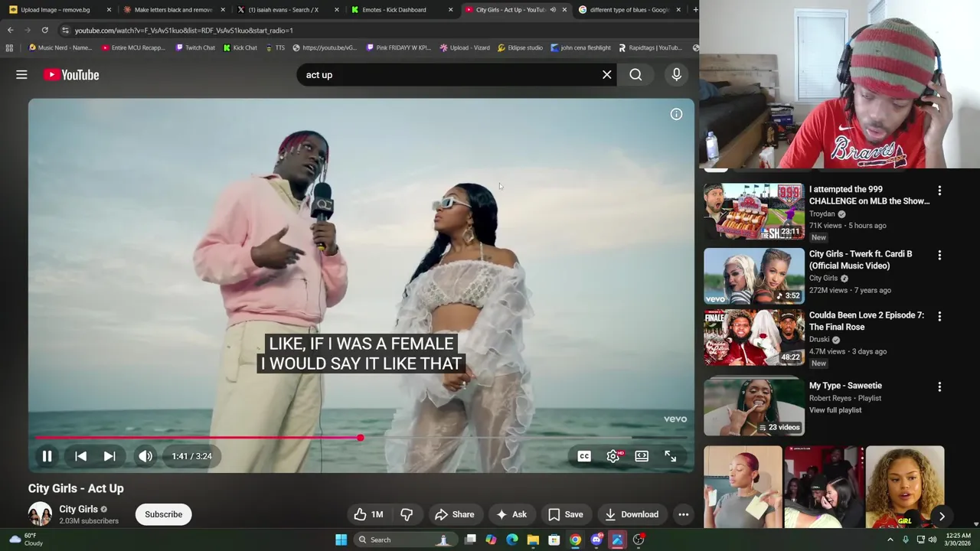Screen dimensions: 980x551
Task: Mute the video volume speaker icon
Action: click(145, 456)
